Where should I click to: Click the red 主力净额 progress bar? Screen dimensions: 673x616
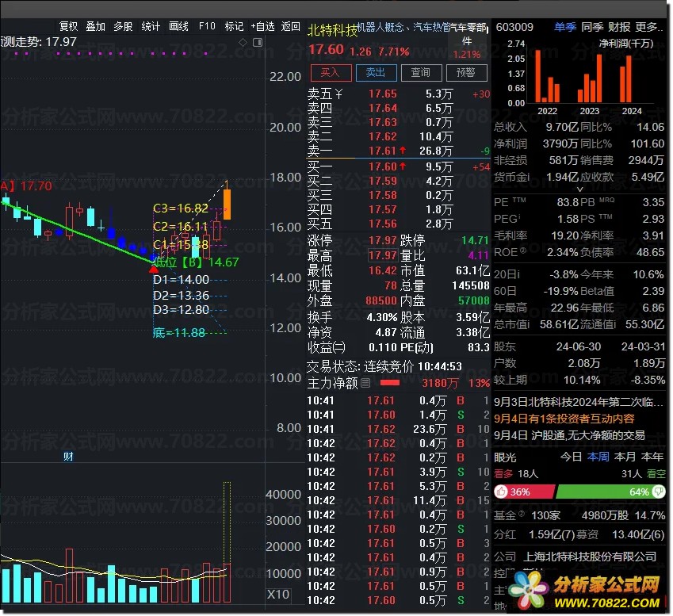tap(390, 382)
